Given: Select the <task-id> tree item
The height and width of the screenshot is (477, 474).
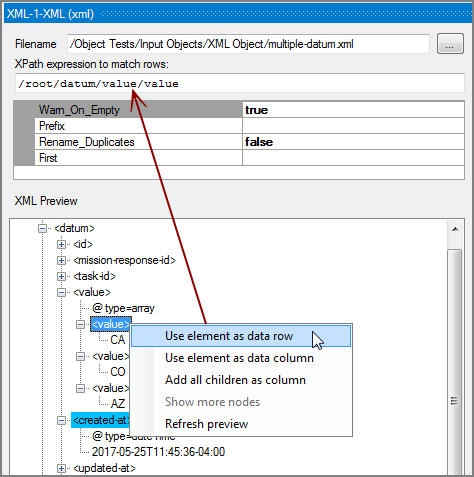Looking at the screenshot, I should (x=94, y=276).
